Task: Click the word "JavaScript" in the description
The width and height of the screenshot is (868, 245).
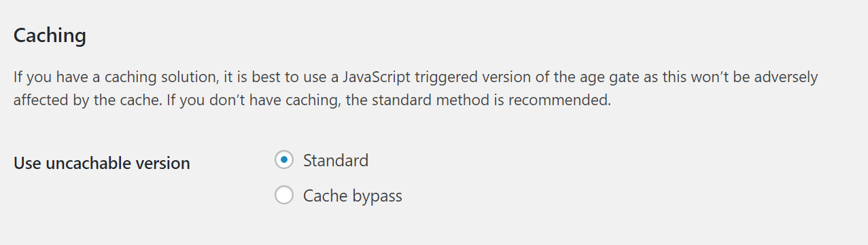Action: (382, 77)
